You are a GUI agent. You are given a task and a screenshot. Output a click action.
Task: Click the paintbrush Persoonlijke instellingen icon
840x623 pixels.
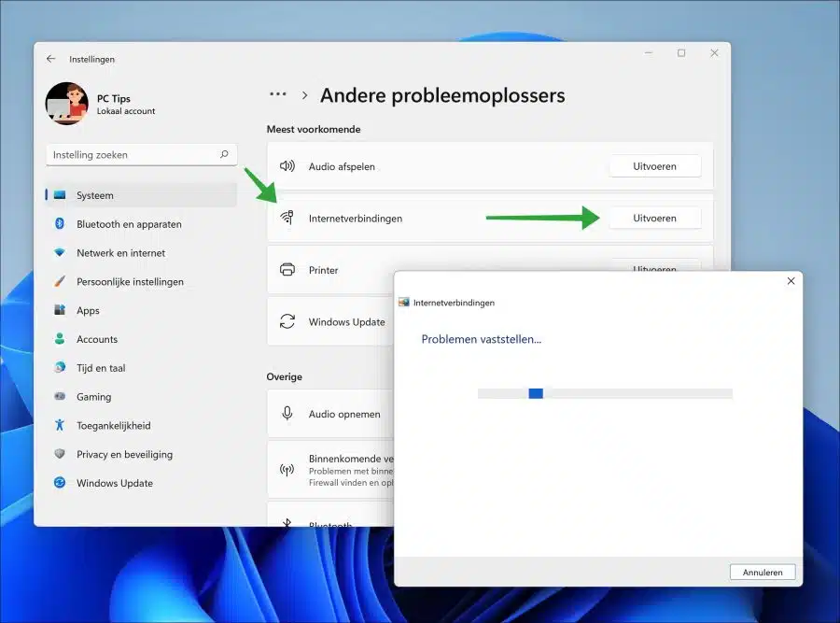pos(60,281)
